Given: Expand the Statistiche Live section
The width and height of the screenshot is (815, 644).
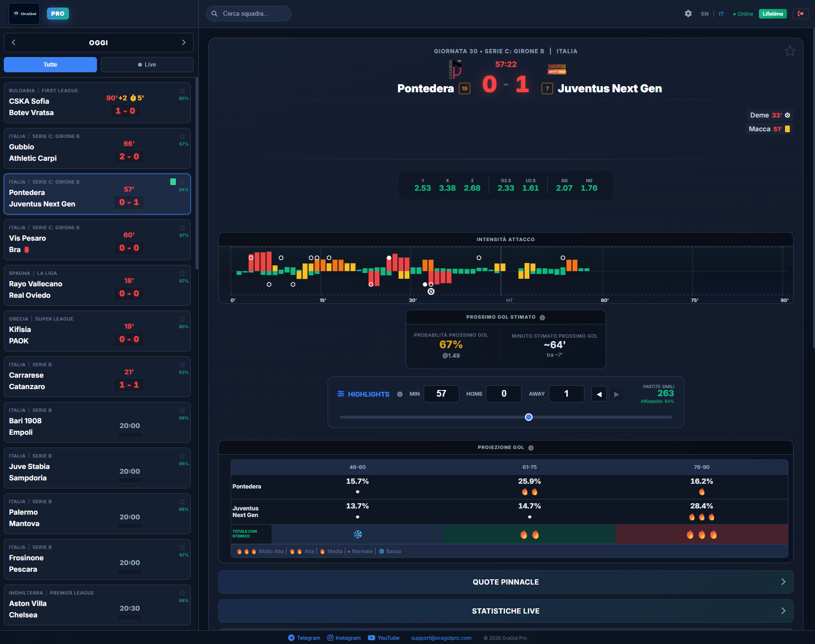Looking at the screenshot, I should coord(505,611).
